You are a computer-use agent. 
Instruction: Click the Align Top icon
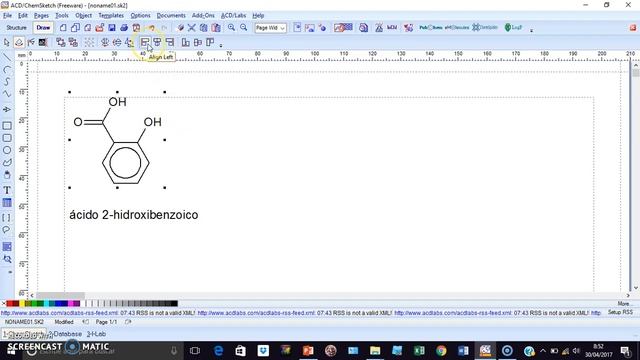[x=210, y=42]
